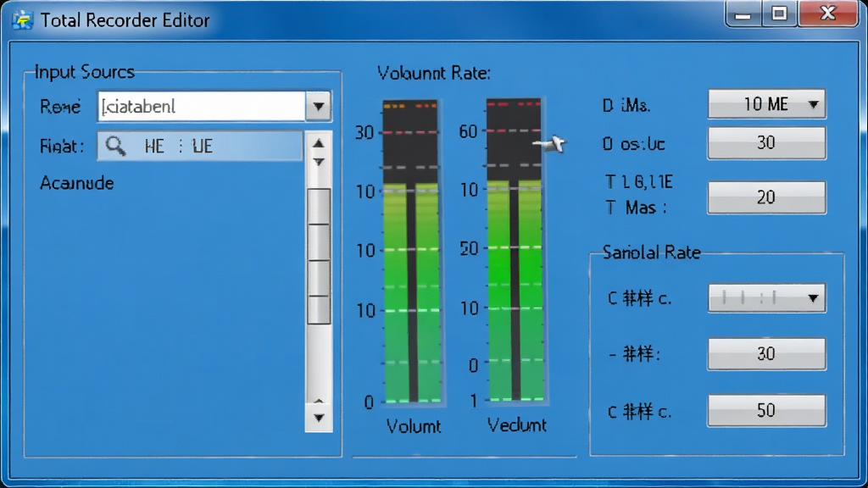868x488 pixels.
Task: Click the left Volumt level meter
Action: tap(411, 252)
